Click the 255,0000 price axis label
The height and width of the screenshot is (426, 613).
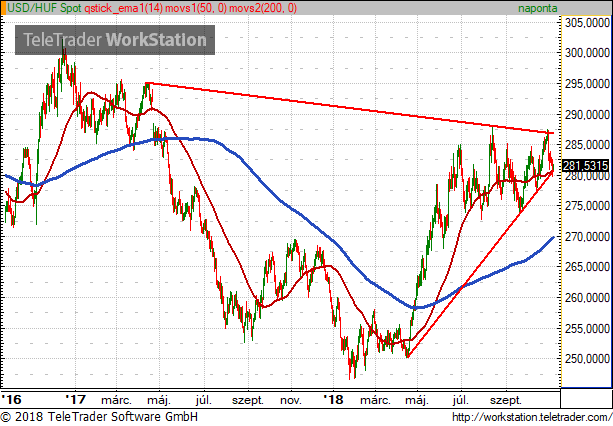click(x=587, y=328)
